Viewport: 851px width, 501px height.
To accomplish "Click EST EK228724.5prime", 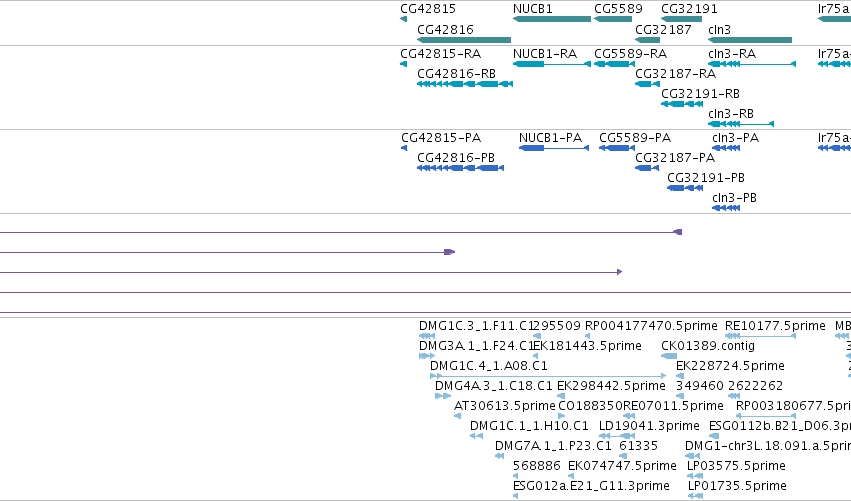I will tap(730, 366).
